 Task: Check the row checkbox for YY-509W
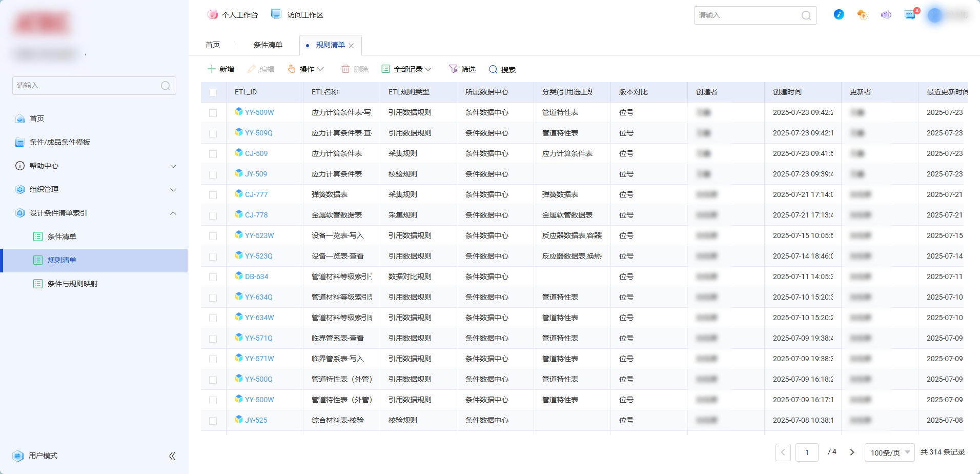point(213,113)
